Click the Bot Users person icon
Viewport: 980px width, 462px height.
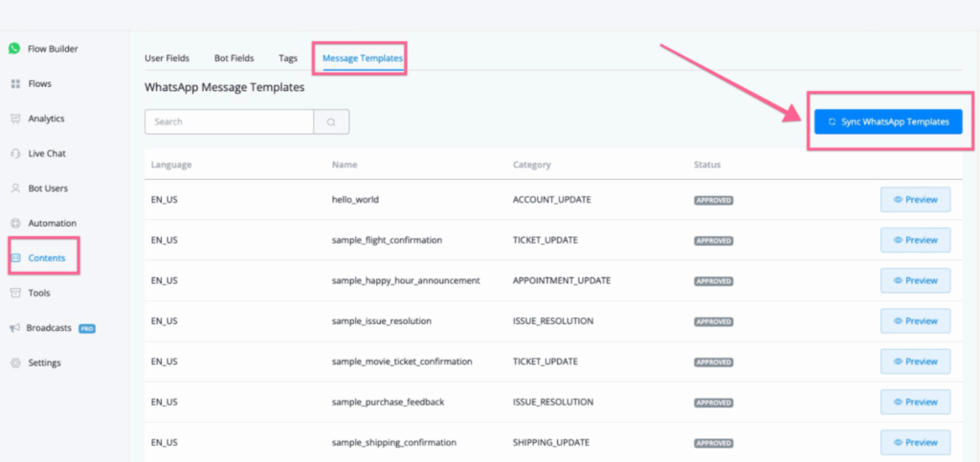point(15,188)
